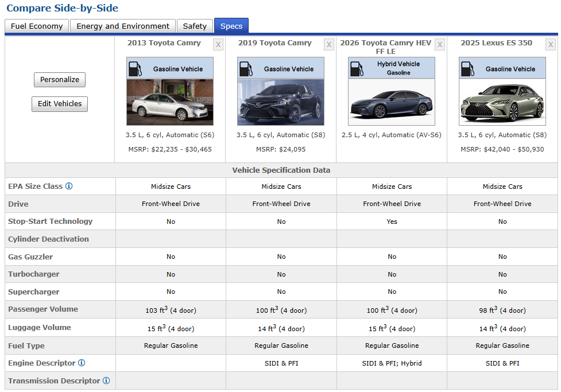Click fuel pump icon on Hybrid Vehicle badge

357,68
